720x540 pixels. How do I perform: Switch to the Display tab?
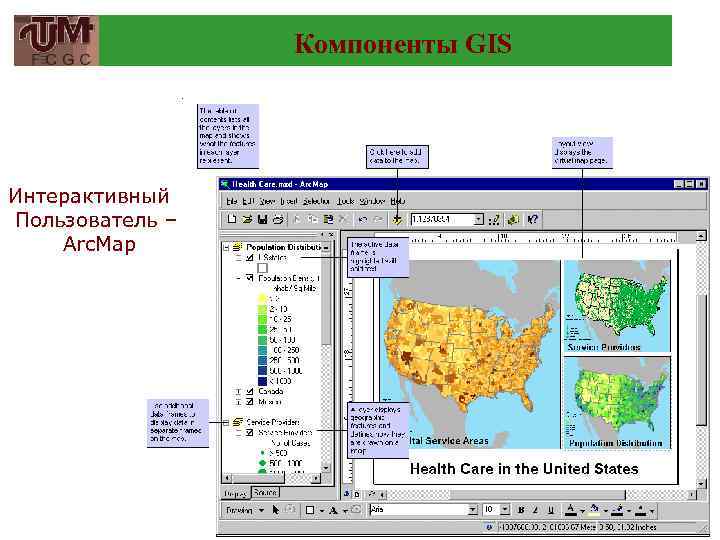point(236,494)
